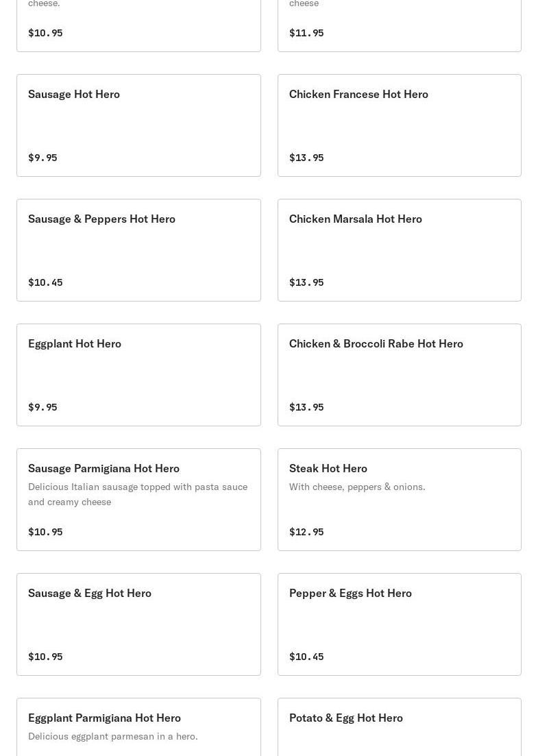The width and height of the screenshot is (538, 756).
Task: Click the Sausage Parmigiana Hot Hero title
Action: coord(103,468)
